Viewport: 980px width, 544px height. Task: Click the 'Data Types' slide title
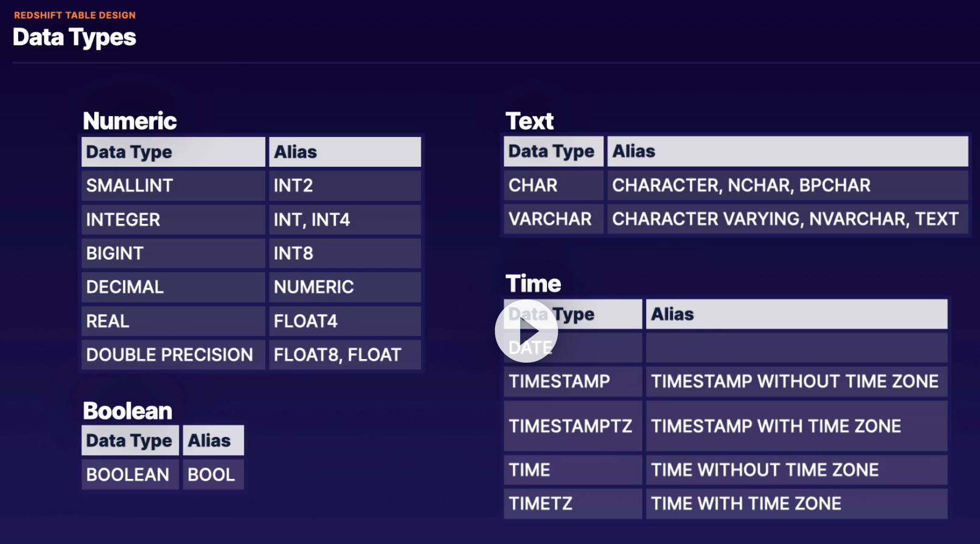coord(74,38)
